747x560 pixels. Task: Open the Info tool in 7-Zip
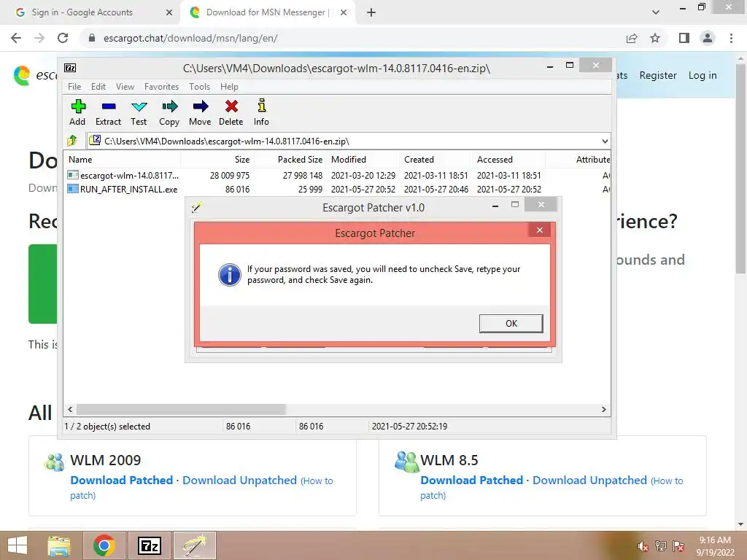click(x=261, y=112)
